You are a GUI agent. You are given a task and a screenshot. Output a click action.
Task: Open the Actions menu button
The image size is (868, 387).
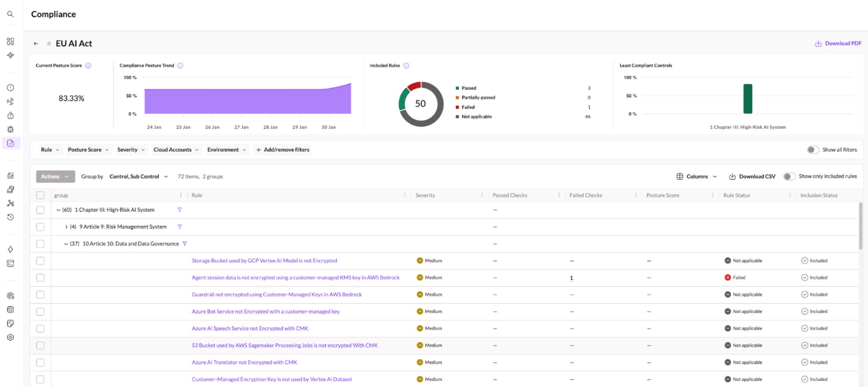(x=55, y=176)
